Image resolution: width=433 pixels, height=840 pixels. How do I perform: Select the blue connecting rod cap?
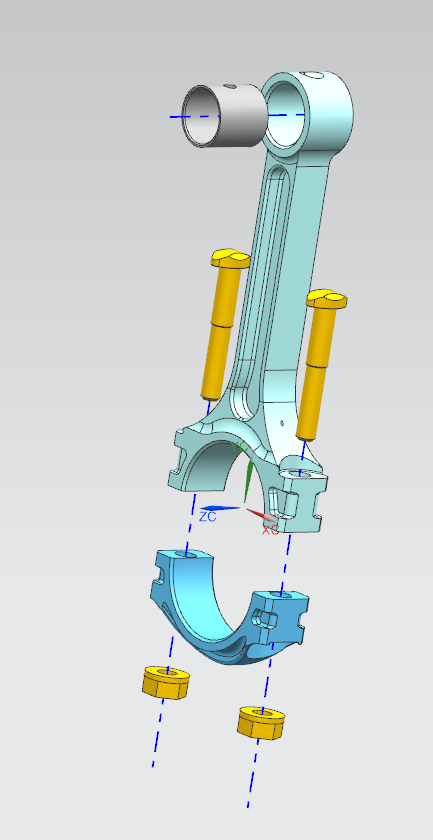click(229, 606)
